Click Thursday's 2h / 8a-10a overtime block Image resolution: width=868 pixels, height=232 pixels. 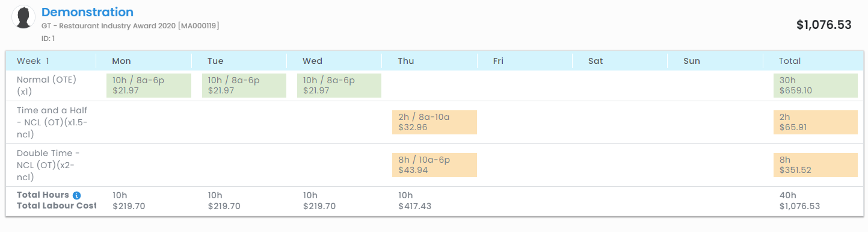coord(434,122)
